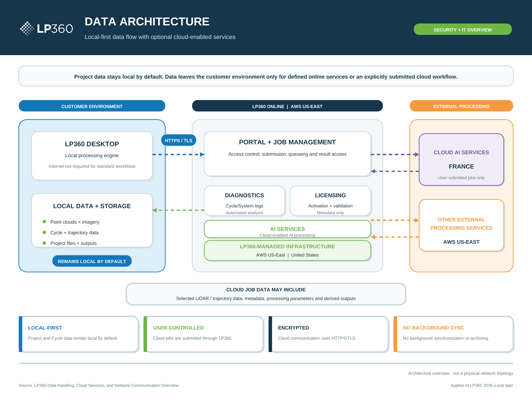Select the ENCRYPTED card title
The width and height of the screenshot is (532, 411).
294,328
